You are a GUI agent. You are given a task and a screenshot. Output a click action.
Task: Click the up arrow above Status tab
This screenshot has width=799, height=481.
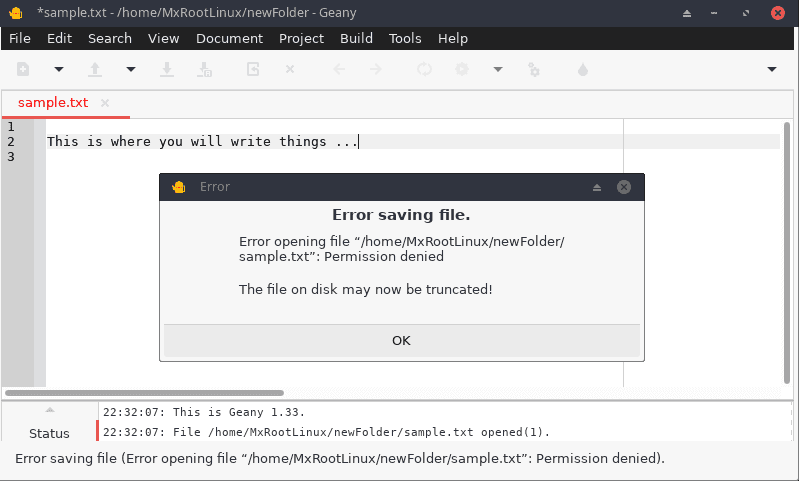[49, 410]
